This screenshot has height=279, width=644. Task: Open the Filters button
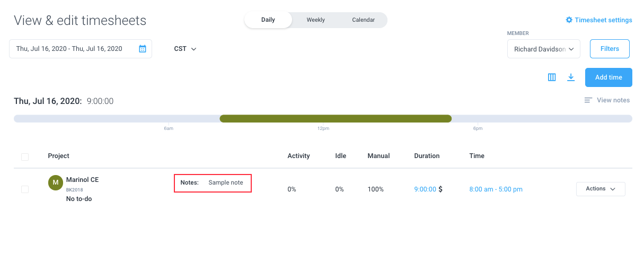pyautogui.click(x=610, y=49)
